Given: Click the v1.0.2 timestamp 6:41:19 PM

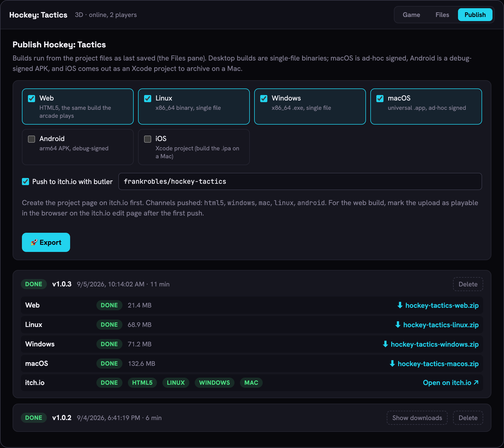Looking at the screenshot, I should (x=124, y=418).
